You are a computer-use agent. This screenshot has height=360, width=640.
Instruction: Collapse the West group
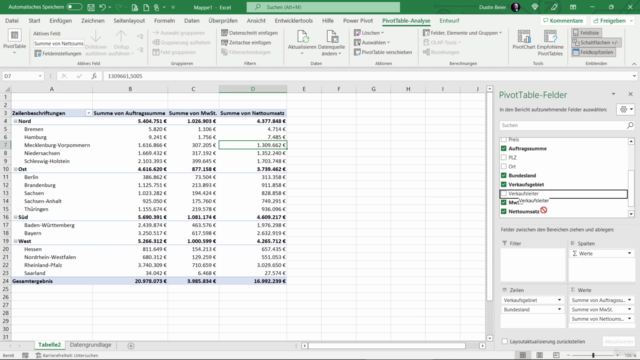tap(15, 241)
